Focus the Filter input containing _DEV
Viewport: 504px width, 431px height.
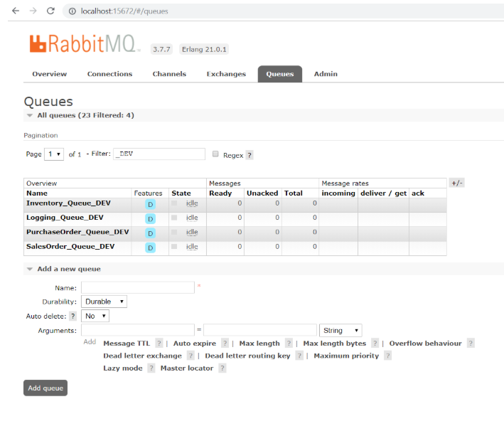(x=159, y=154)
